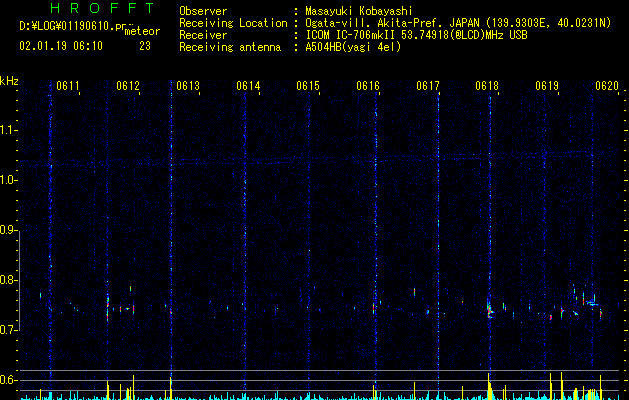Click the 0613 time marker
Image resolution: width=629 pixels, height=400 pixels.
188,86
